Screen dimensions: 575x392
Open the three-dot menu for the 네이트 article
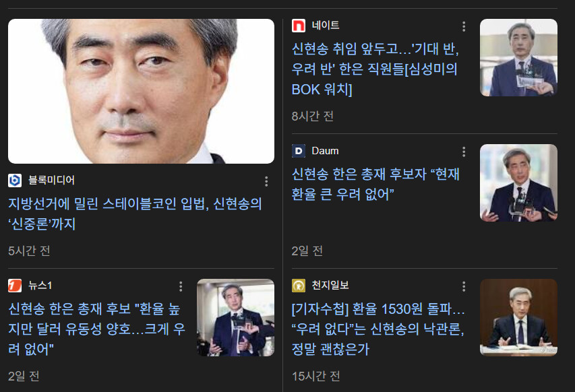464,26
